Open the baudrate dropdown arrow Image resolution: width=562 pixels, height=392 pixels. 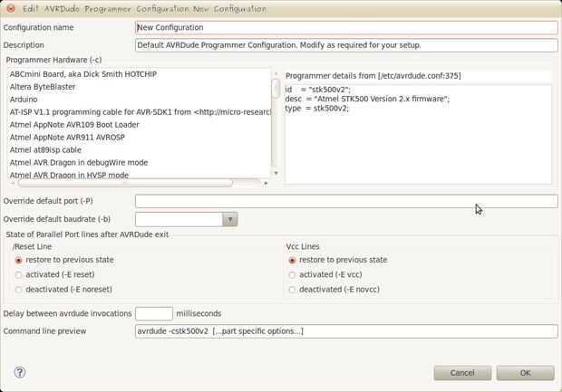coord(230,219)
